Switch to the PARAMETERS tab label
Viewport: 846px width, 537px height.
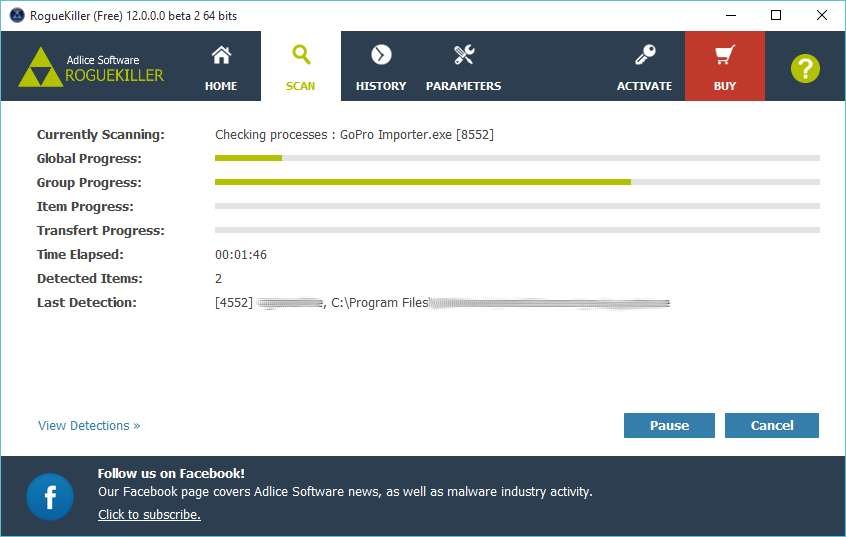coord(463,86)
